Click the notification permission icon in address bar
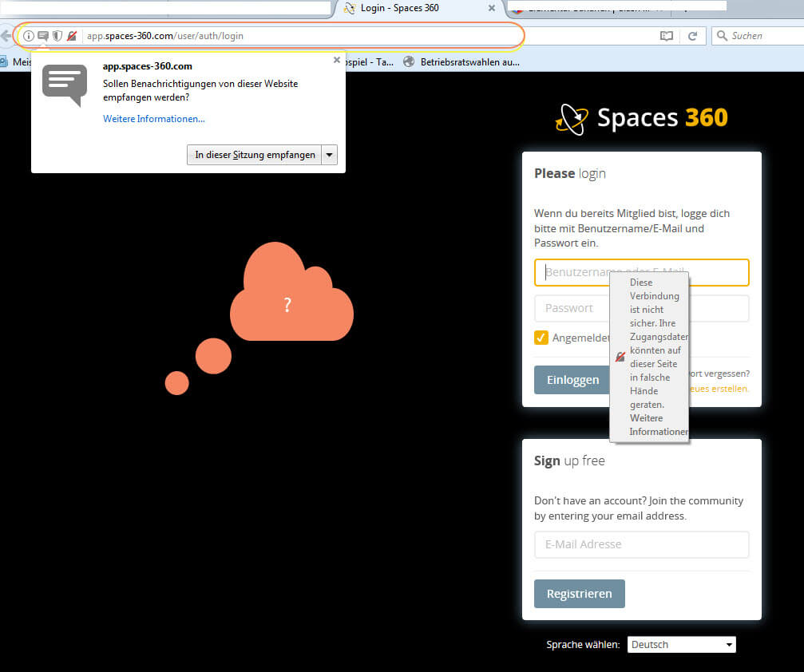This screenshot has width=804, height=672. point(43,36)
